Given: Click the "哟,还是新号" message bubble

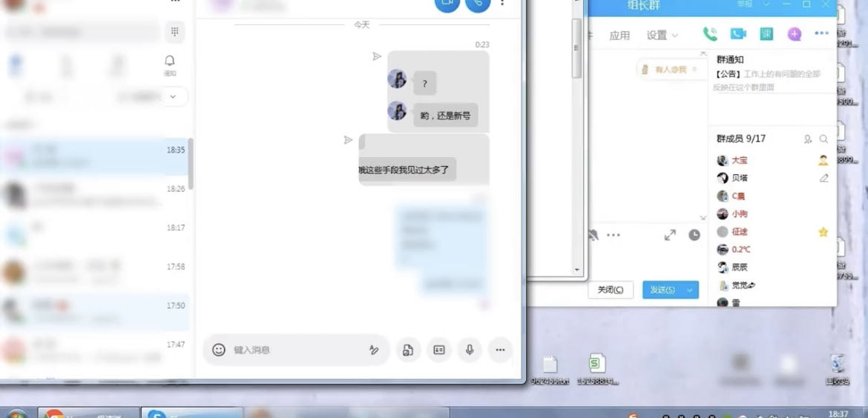Looking at the screenshot, I should [446, 116].
